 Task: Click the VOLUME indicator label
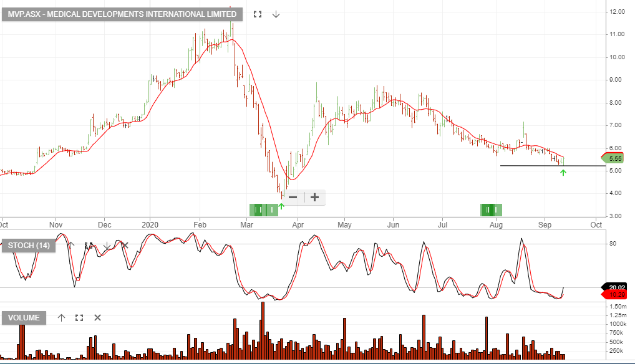coord(24,318)
